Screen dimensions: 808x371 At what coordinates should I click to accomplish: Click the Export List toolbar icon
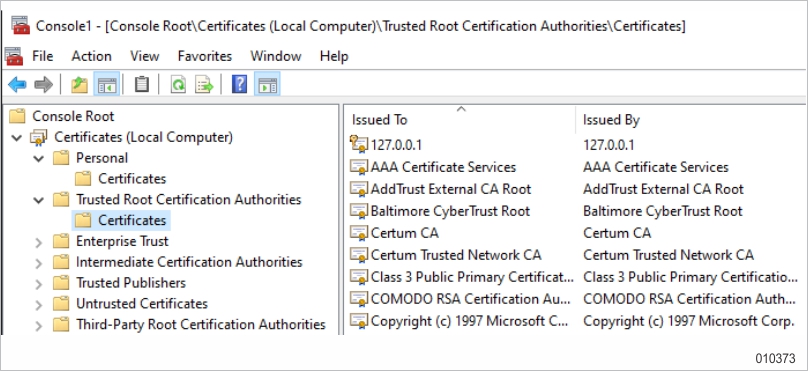pos(204,84)
